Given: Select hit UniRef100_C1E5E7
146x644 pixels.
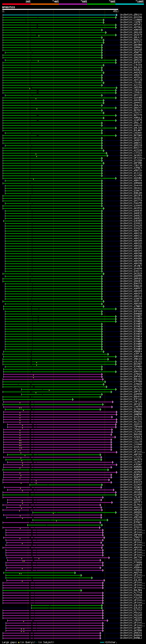Looking at the screenshot, I should [131, 22].
